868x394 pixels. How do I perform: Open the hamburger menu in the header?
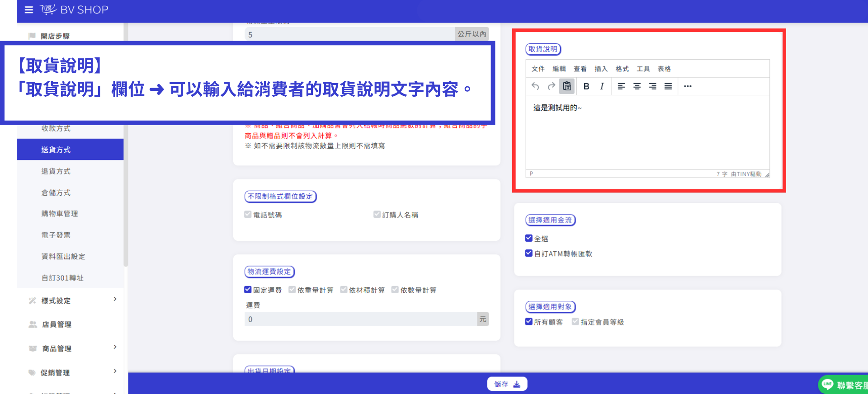click(29, 10)
